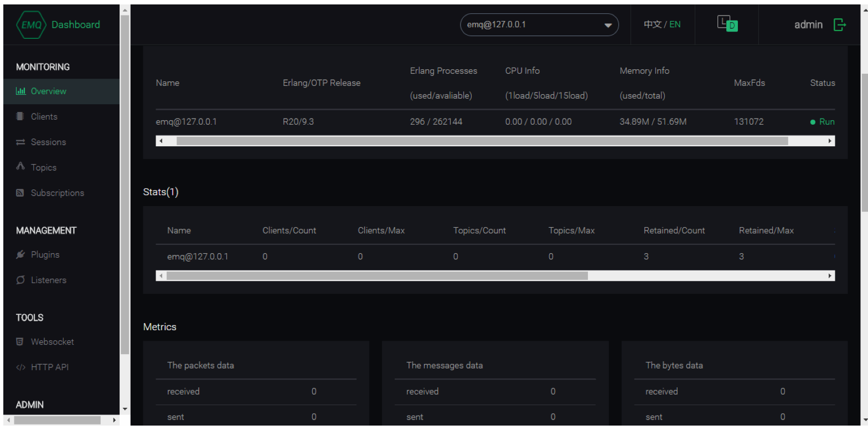Click the nodes table horizontal scrollbar thumb

pyautogui.click(x=482, y=141)
